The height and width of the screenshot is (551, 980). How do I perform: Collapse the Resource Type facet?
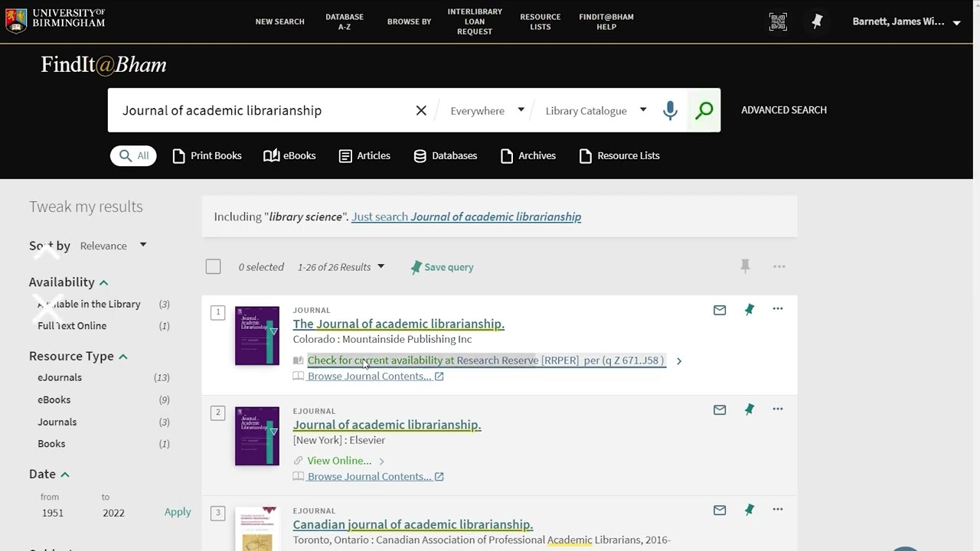coord(122,357)
